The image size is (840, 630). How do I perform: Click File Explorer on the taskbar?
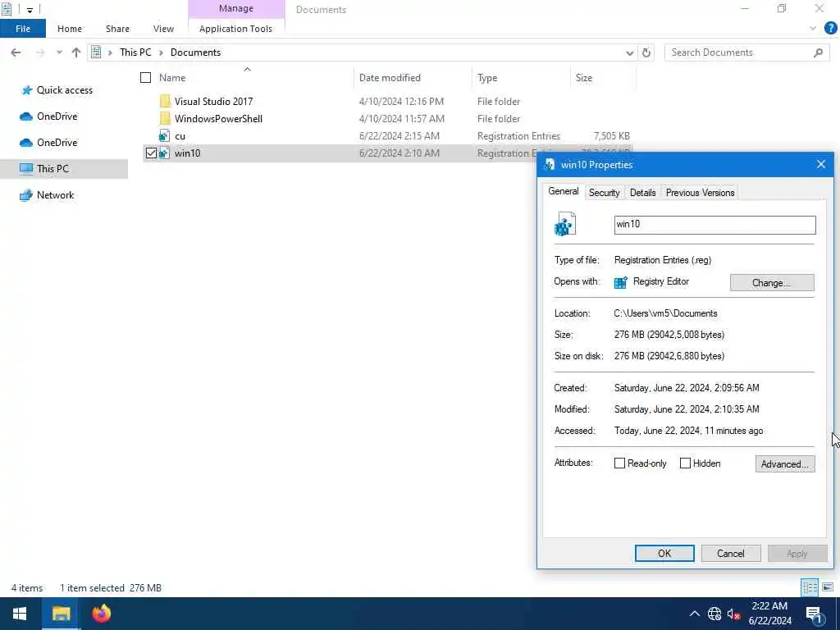click(x=61, y=614)
